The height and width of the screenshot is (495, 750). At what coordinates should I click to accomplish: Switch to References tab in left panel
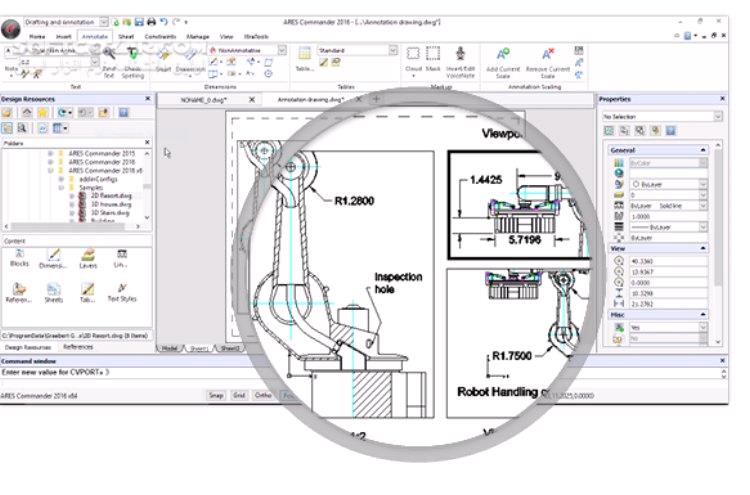(x=78, y=347)
